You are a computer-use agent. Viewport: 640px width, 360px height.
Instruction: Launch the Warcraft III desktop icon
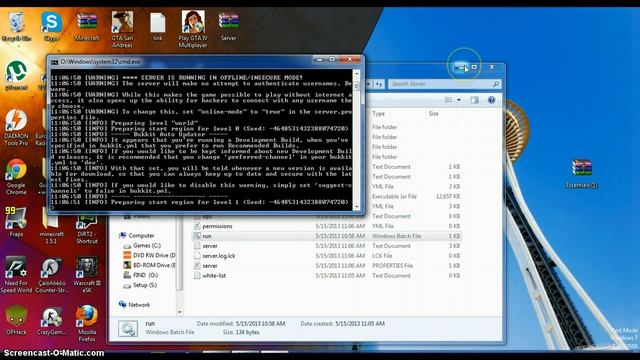(x=87, y=274)
